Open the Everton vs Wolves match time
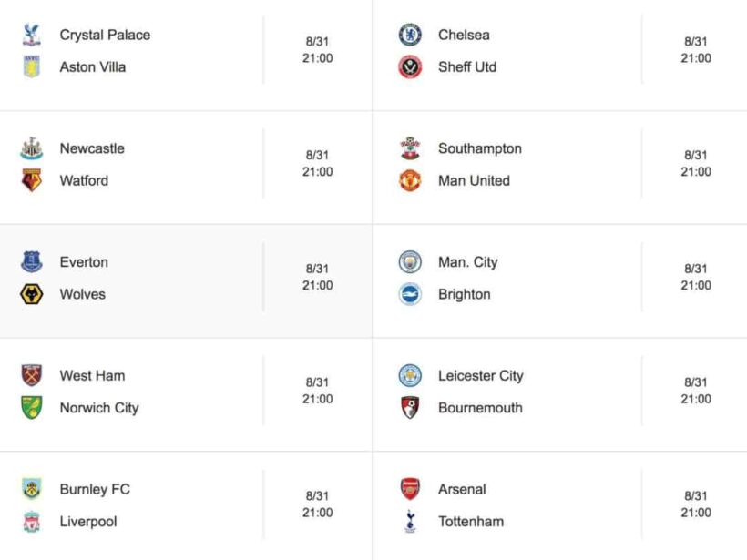Screen dimensions: 747x560 pyautogui.click(x=317, y=277)
